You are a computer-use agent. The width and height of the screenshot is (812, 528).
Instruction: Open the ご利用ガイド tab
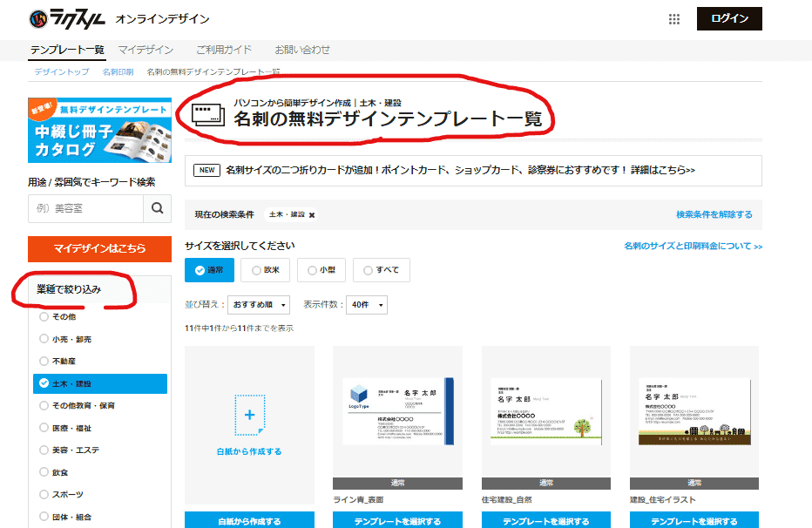224,50
